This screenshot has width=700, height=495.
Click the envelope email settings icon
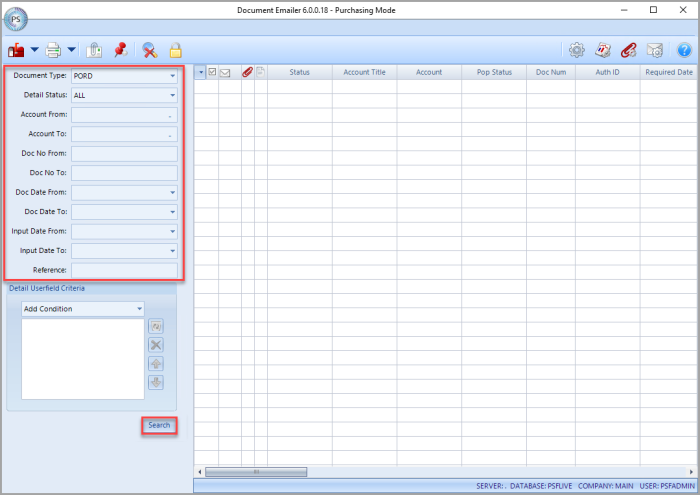(655, 50)
